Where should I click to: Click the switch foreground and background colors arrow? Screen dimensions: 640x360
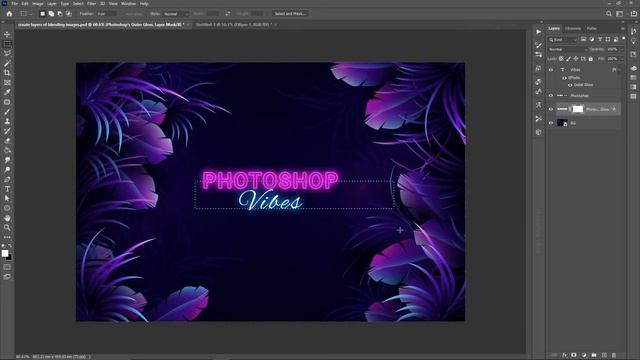[10, 247]
